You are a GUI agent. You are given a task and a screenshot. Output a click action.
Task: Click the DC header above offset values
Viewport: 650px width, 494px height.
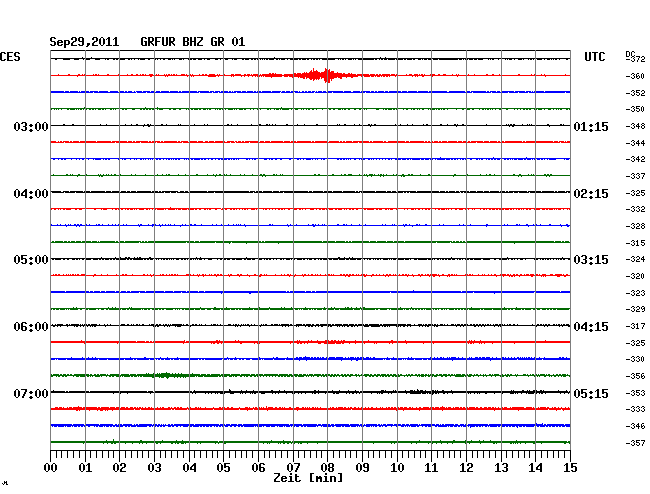[630, 54]
